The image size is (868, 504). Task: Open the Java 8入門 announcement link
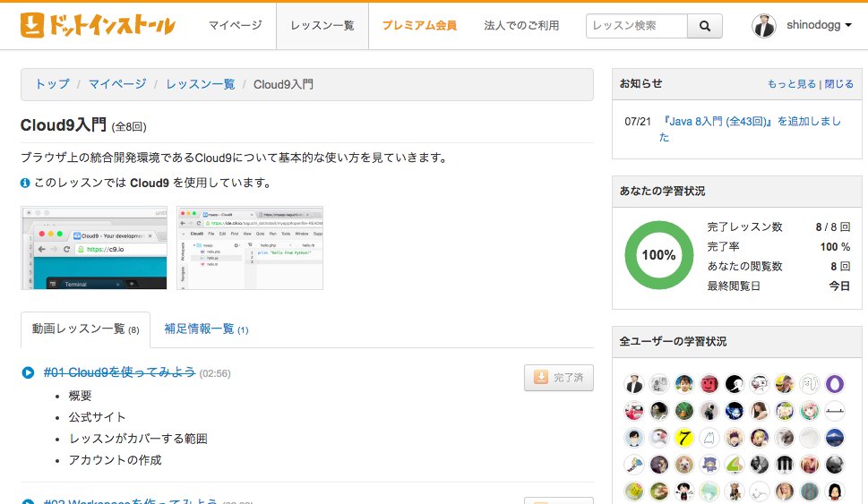point(750,129)
